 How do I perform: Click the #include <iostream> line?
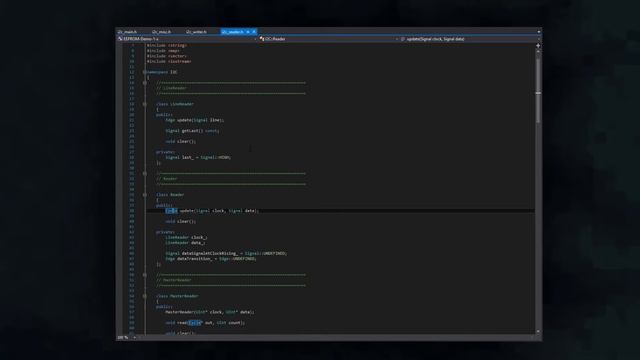(x=169, y=61)
